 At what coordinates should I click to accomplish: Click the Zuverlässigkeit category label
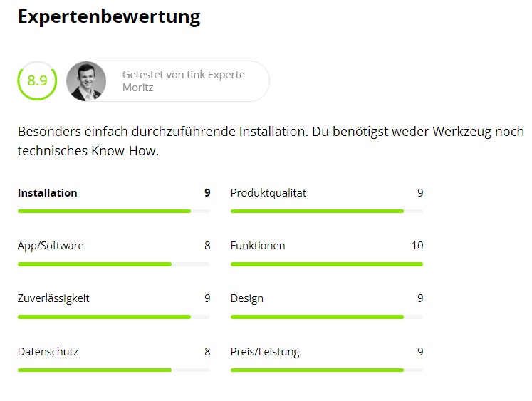(53, 298)
